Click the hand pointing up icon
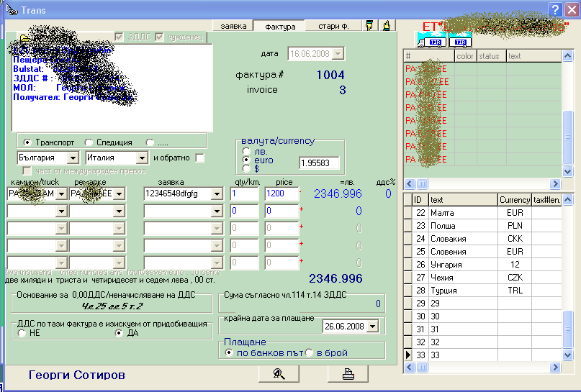581x392 pixels. (x=387, y=26)
